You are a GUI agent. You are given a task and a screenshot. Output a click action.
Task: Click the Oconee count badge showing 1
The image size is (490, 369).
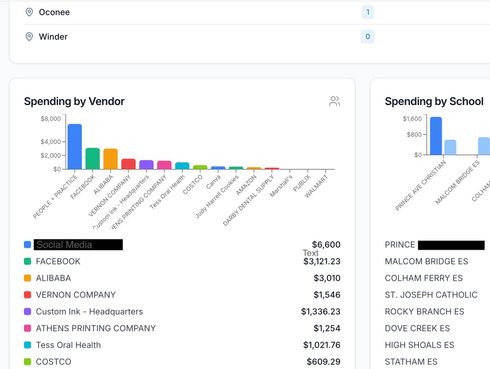pos(368,12)
